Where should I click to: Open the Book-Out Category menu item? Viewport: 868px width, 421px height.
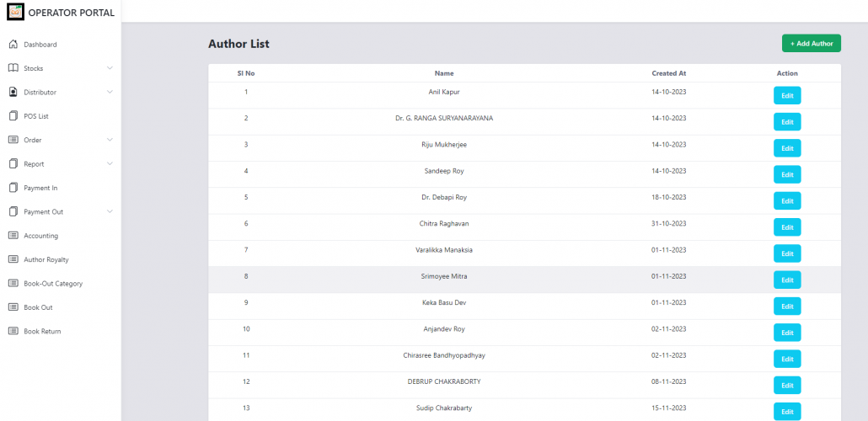[x=53, y=284]
